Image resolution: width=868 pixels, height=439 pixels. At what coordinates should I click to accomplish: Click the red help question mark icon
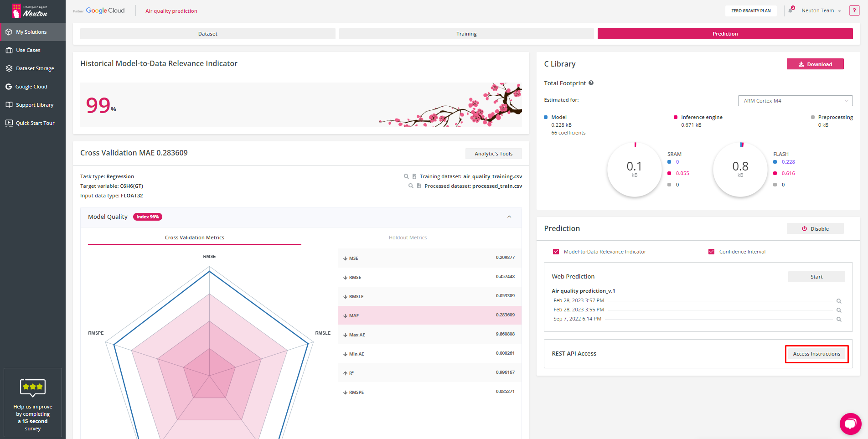(x=854, y=10)
